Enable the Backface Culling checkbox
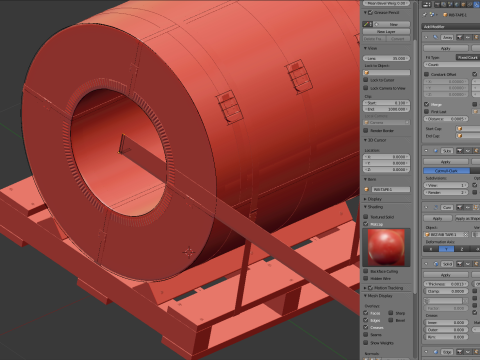Viewport: 480px width, 360px height. pos(366,271)
